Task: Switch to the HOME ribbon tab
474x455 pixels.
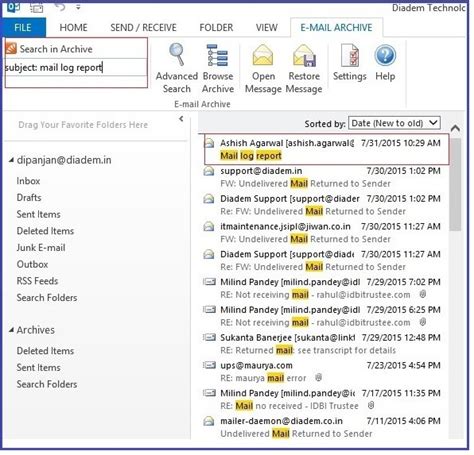Action: (x=73, y=27)
